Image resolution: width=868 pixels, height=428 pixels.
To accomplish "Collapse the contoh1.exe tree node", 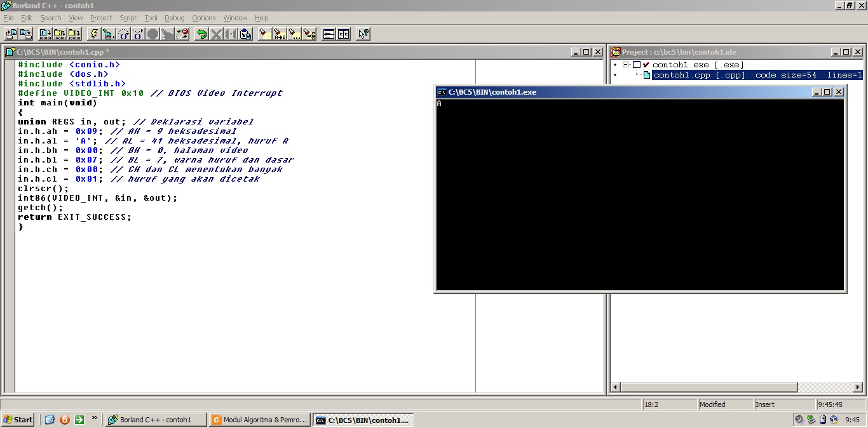I will [624, 65].
